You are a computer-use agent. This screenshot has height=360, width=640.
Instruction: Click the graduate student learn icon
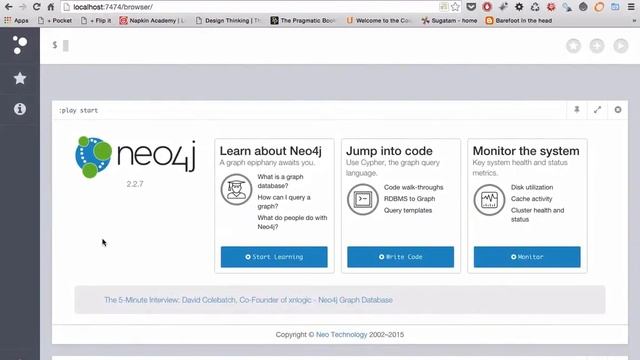[236, 189]
